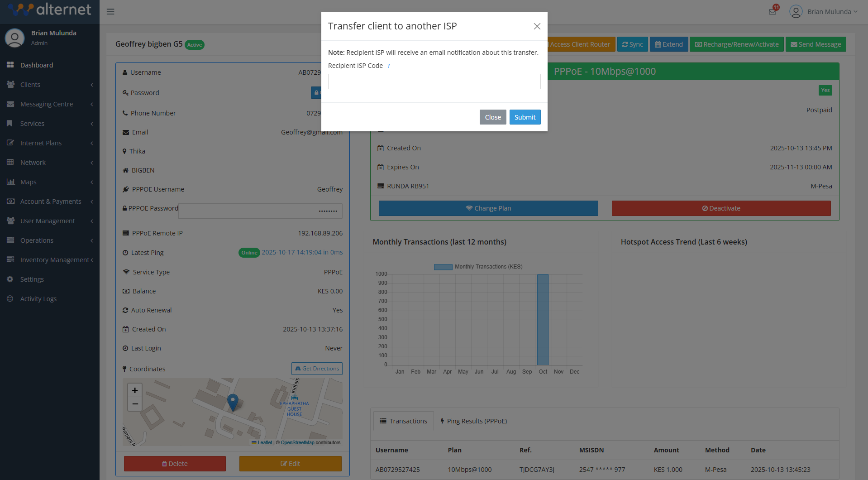
Task: Click the Active status badge near Geoffrey bigben G5
Action: tap(195, 45)
